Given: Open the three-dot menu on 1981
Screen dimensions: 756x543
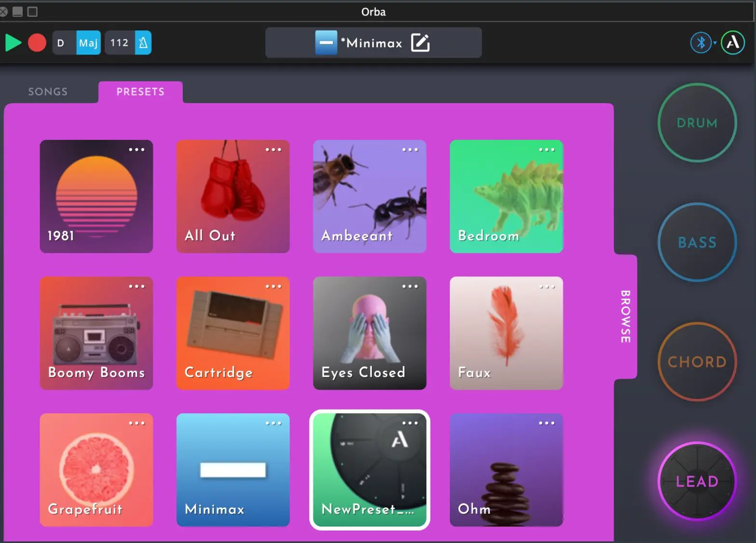Looking at the screenshot, I should [137, 149].
